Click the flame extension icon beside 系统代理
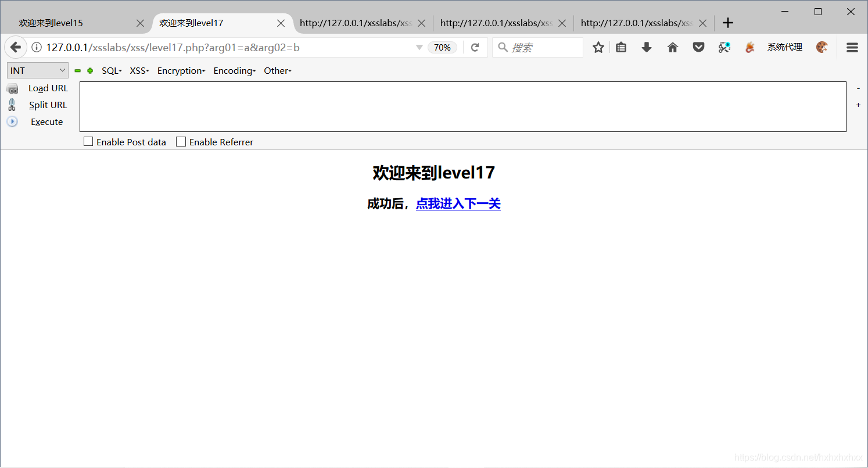The height and width of the screenshot is (468, 868). coord(750,48)
